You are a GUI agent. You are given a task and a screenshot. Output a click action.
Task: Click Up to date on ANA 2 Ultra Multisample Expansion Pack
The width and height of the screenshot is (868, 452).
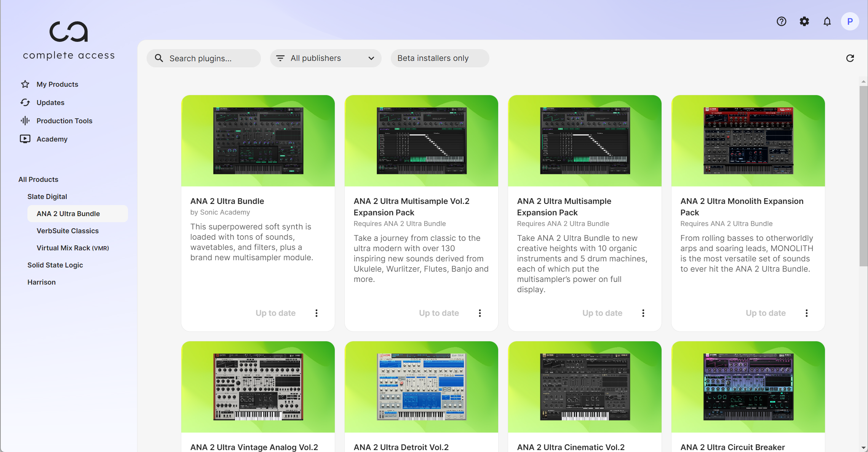(x=602, y=313)
